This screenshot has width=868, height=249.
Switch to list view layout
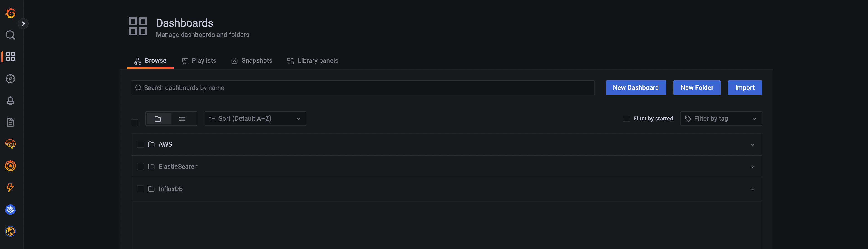(182, 119)
